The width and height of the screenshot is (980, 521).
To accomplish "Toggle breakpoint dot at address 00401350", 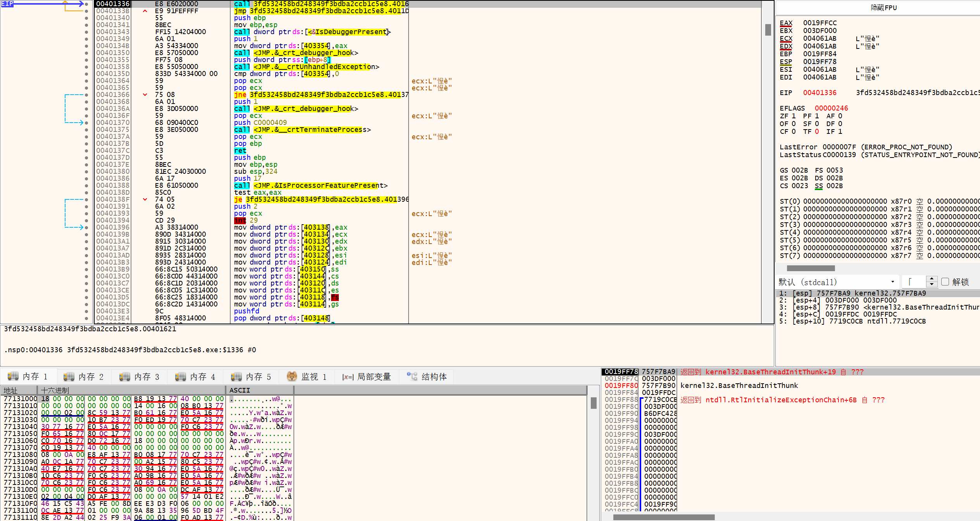I will point(86,53).
